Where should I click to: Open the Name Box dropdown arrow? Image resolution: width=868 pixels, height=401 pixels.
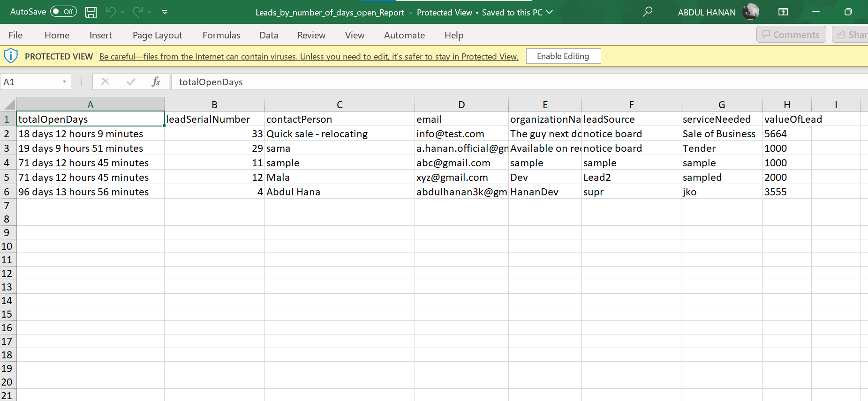(64, 82)
